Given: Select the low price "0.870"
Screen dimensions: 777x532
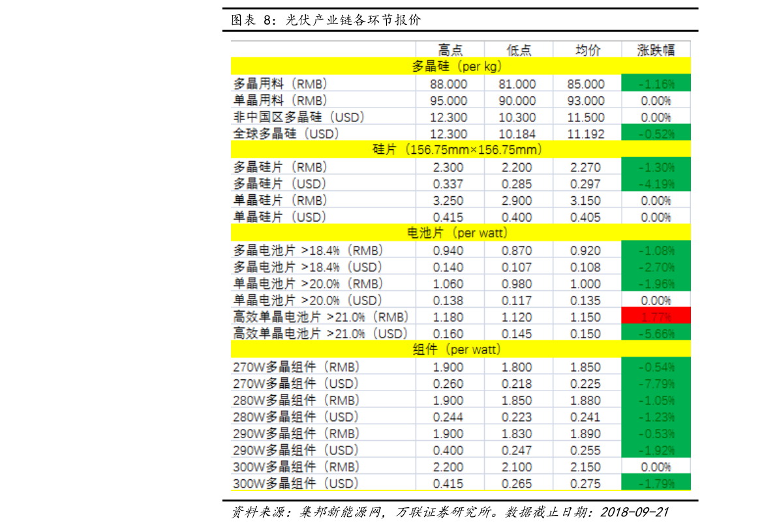Looking at the screenshot, I should click(x=517, y=250).
